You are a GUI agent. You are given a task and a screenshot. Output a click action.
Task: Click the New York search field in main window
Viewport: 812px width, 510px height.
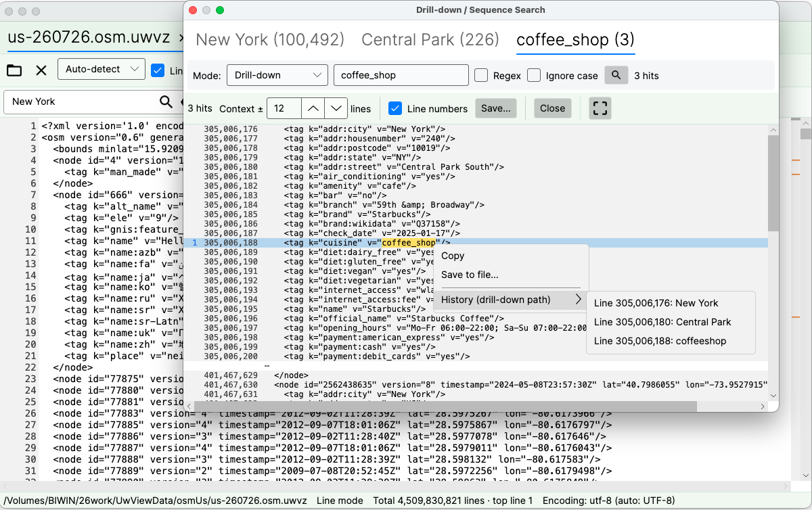81,101
